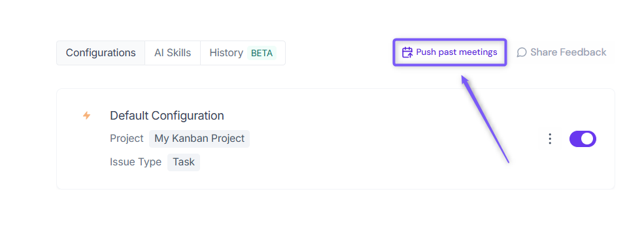
Task: Click the Default Configuration title
Action: (167, 116)
